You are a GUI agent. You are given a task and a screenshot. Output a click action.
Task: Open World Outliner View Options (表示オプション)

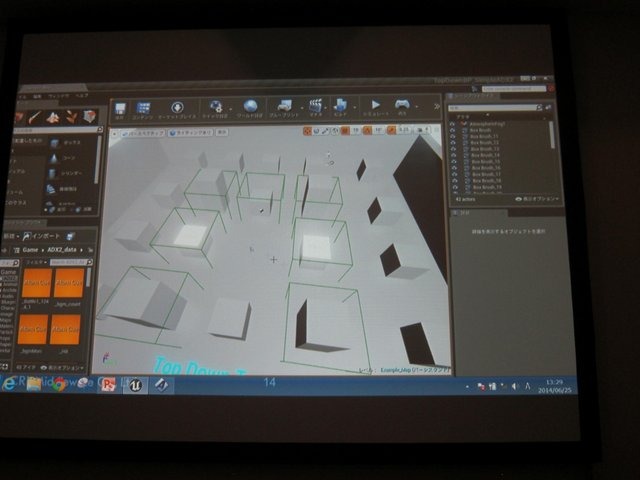(x=537, y=199)
